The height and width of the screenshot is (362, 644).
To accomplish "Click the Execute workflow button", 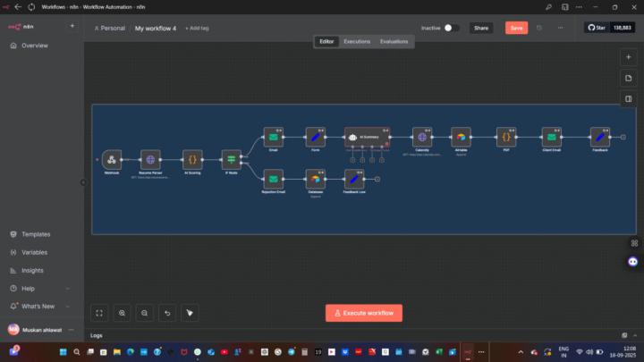I will [364, 313].
